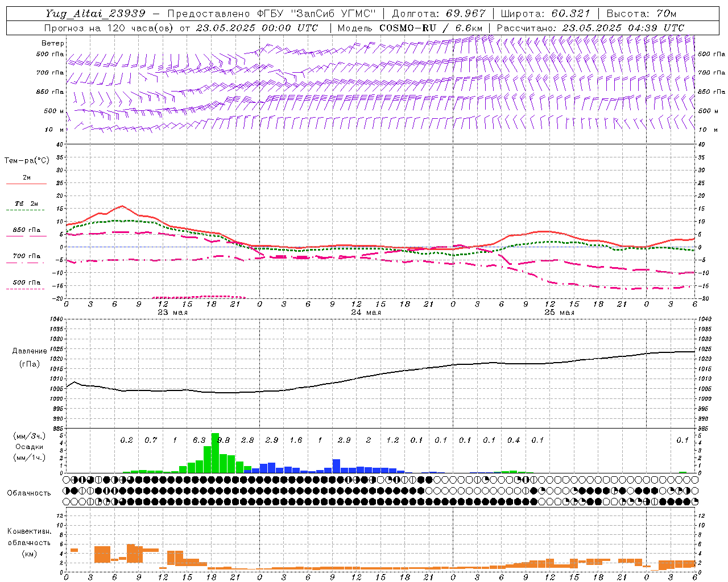This screenshot has width=728, height=582.
Task: Click the station title Yug_Altai_23939
Action: tap(96, 14)
